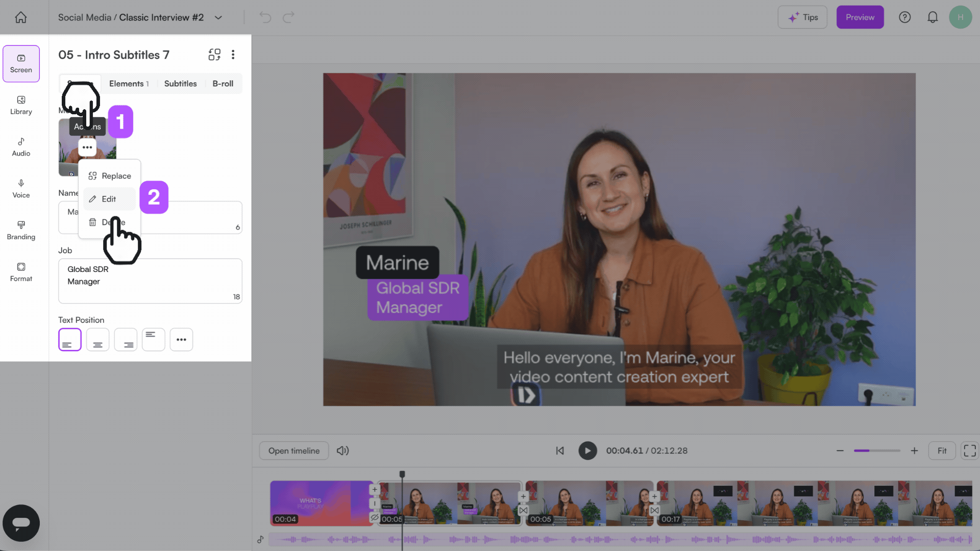Click the timeline playhead marker

(x=402, y=474)
